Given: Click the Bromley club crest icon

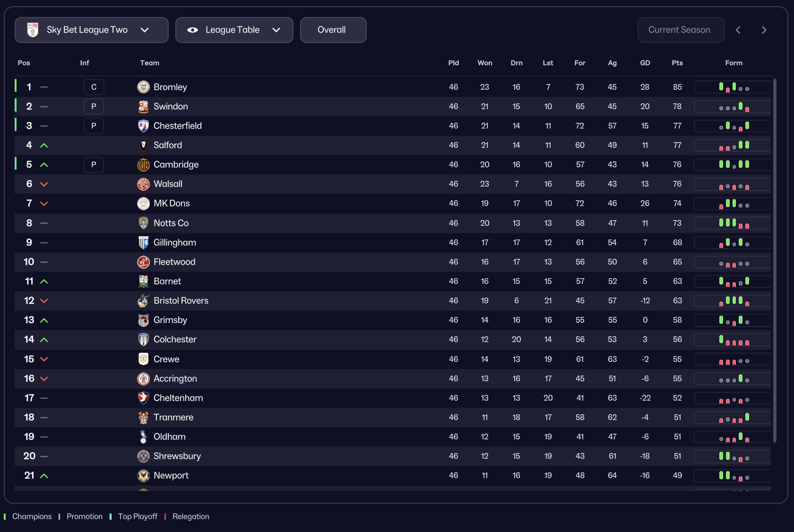Looking at the screenshot, I should 143,87.
